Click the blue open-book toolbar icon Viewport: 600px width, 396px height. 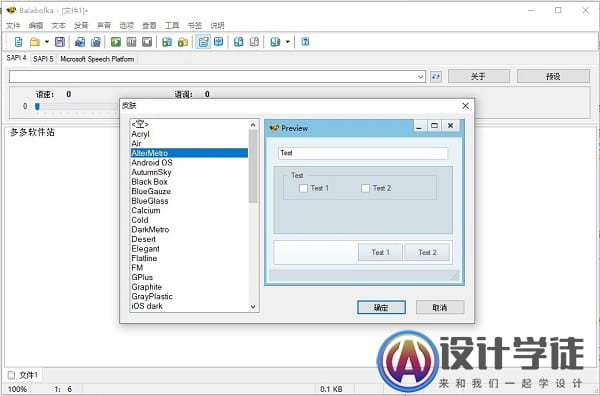coord(218,42)
